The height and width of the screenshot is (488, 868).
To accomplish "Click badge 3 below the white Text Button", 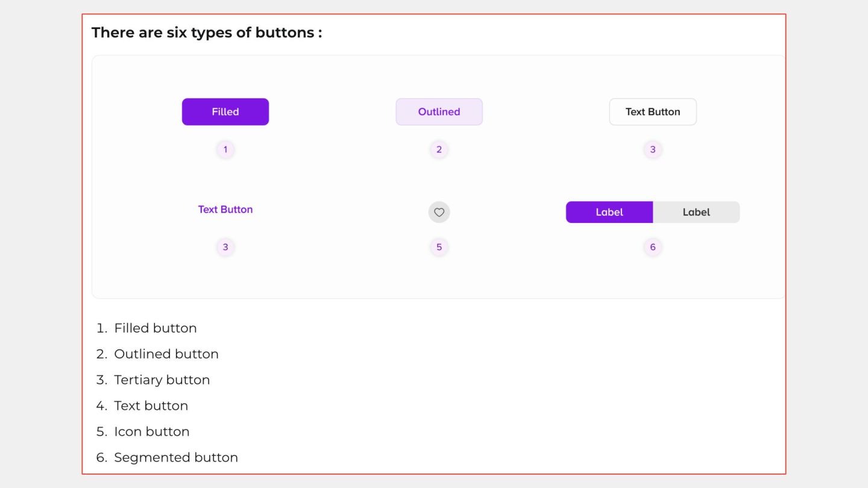I will 653,149.
